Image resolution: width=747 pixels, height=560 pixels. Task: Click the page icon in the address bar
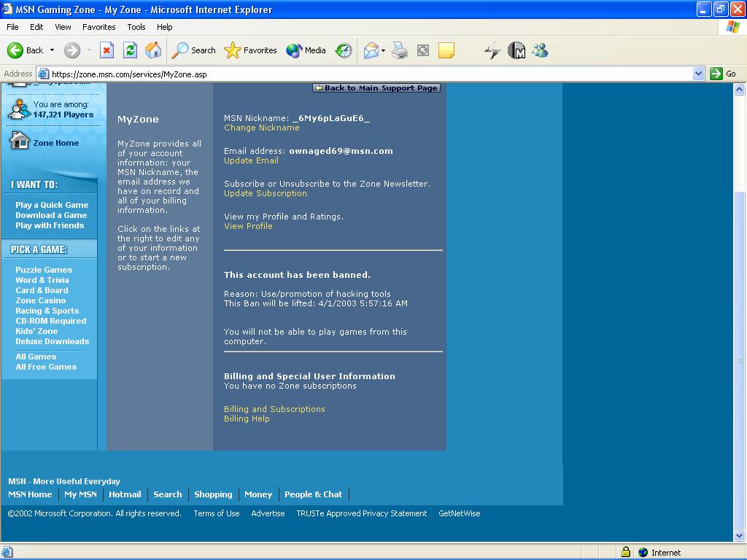pos(43,74)
